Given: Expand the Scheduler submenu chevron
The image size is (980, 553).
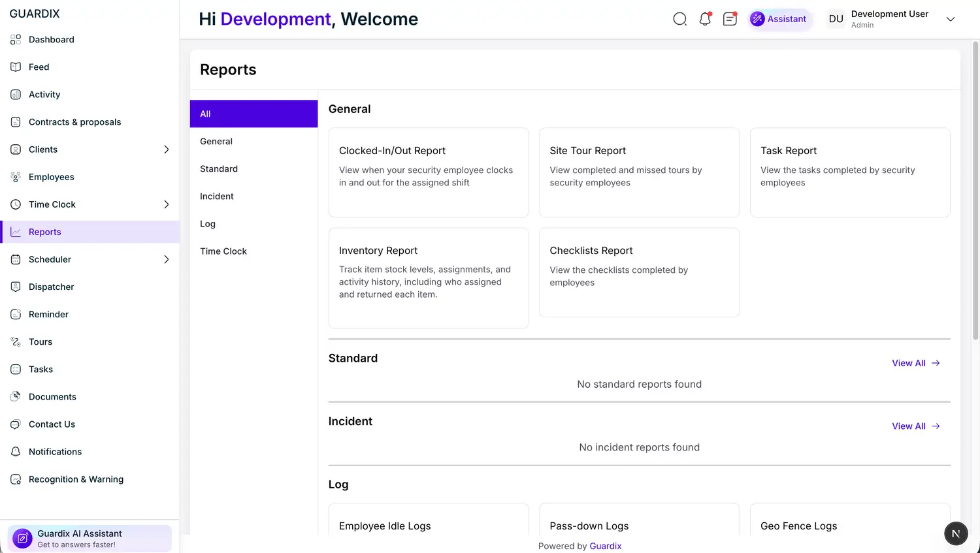Looking at the screenshot, I should (166, 259).
